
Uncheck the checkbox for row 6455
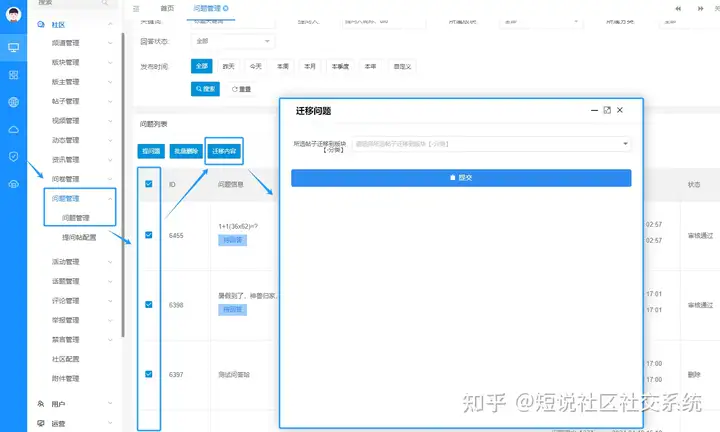(x=149, y=235)
